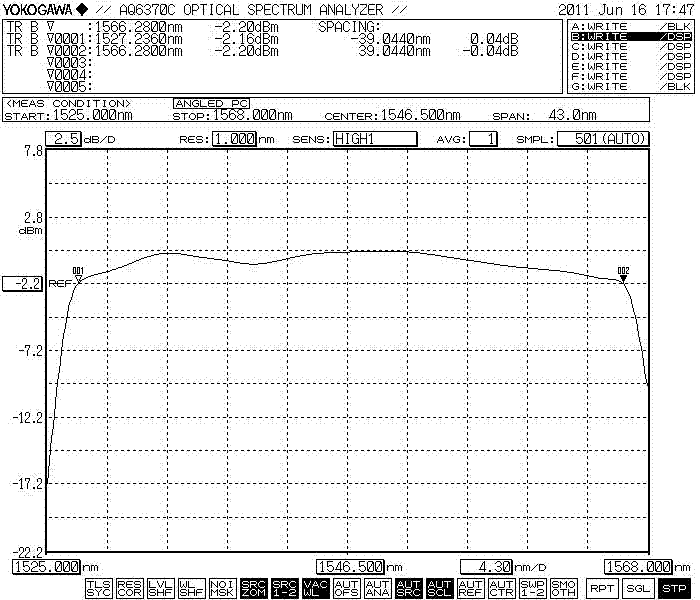
Task: Click the SMO OTH smoothing icon
Action: [x=564, y=588]
